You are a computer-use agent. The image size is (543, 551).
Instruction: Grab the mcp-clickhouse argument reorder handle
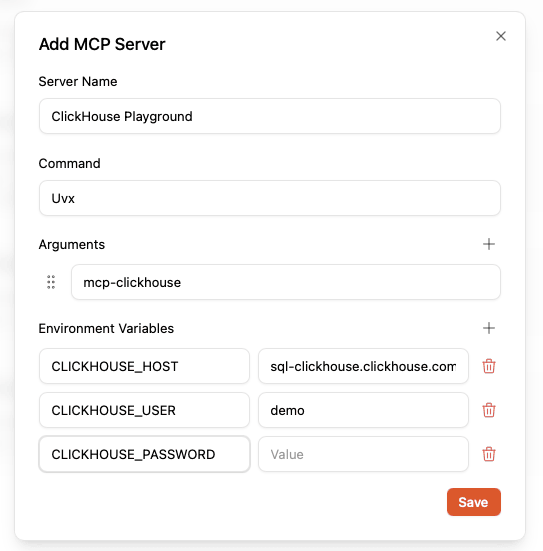(x=51, y=282)
